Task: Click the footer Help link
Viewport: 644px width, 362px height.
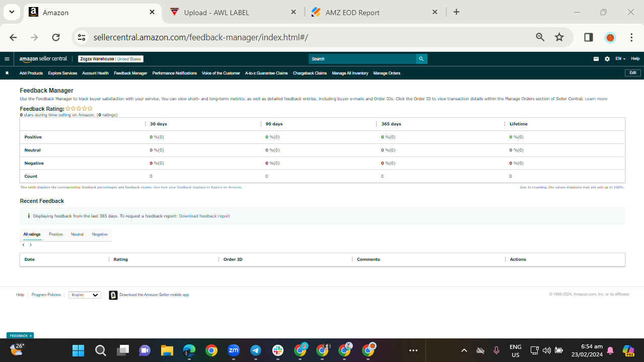Action: pyautogui.click(x=20, y=295)
